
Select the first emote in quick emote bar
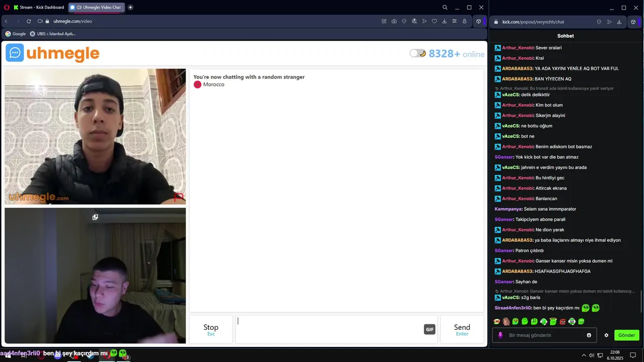(497, 321)
